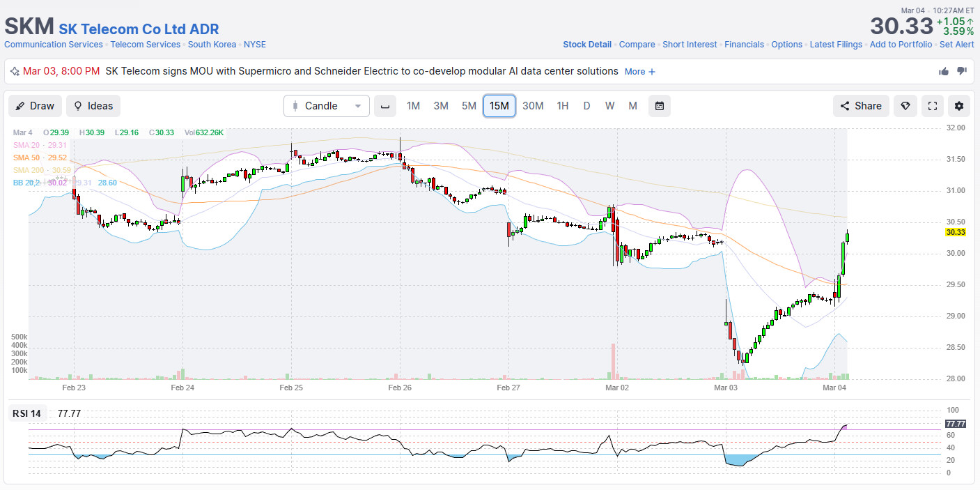Image resolution: width=980 pixels, height=490 pixels.
Task: Click the sparkle icon beside news date
Action: (15, 71)
